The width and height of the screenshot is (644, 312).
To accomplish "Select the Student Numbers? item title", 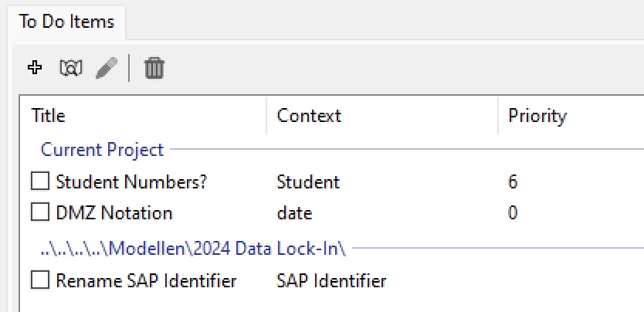I will (132, 182).
